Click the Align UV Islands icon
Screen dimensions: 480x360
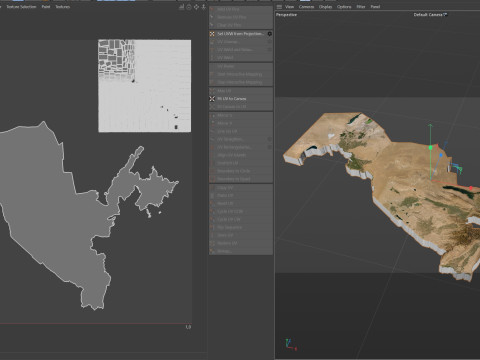(x=212, y=155)
